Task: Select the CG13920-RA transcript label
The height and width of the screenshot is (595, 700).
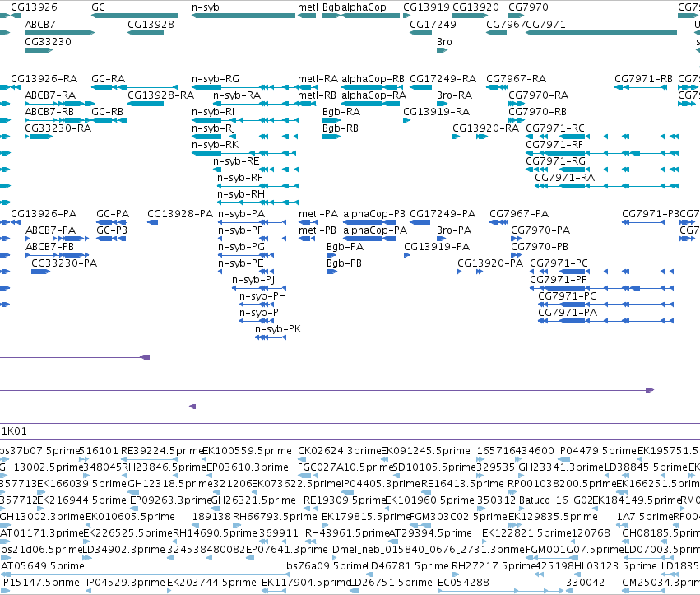Action: coord(485,128)
